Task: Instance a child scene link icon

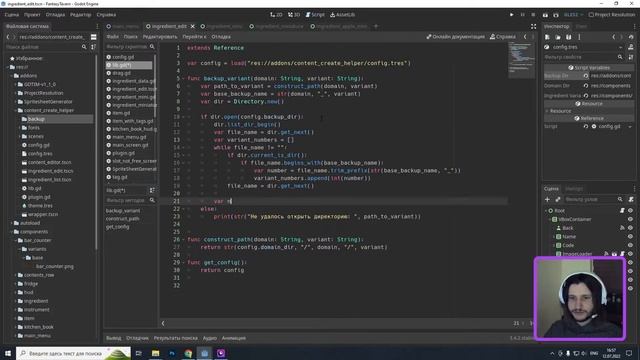Action: point(558,199)
